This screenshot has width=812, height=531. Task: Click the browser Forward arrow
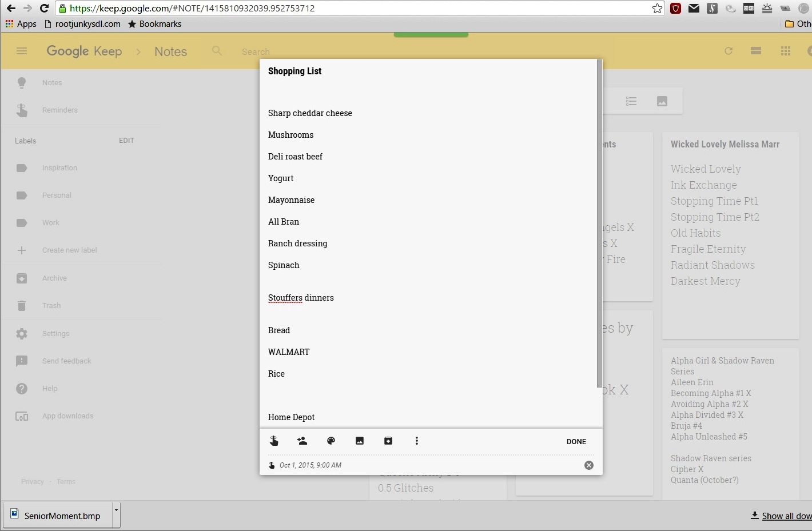point(27,8)
